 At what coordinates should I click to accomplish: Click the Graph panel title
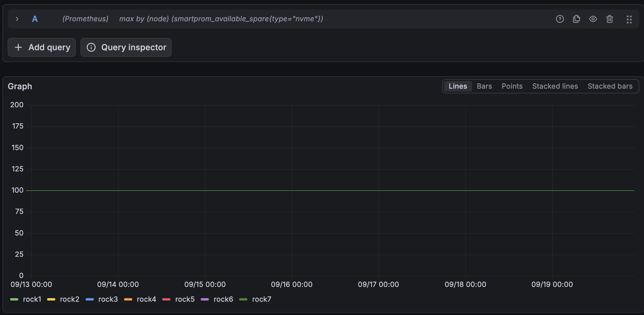click(x=20, y=86)
